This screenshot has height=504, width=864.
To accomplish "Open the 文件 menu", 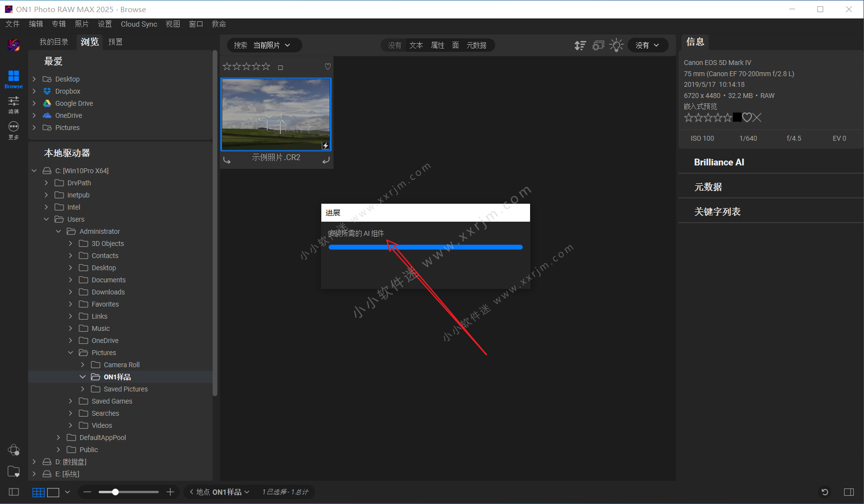I will point(13,24).
